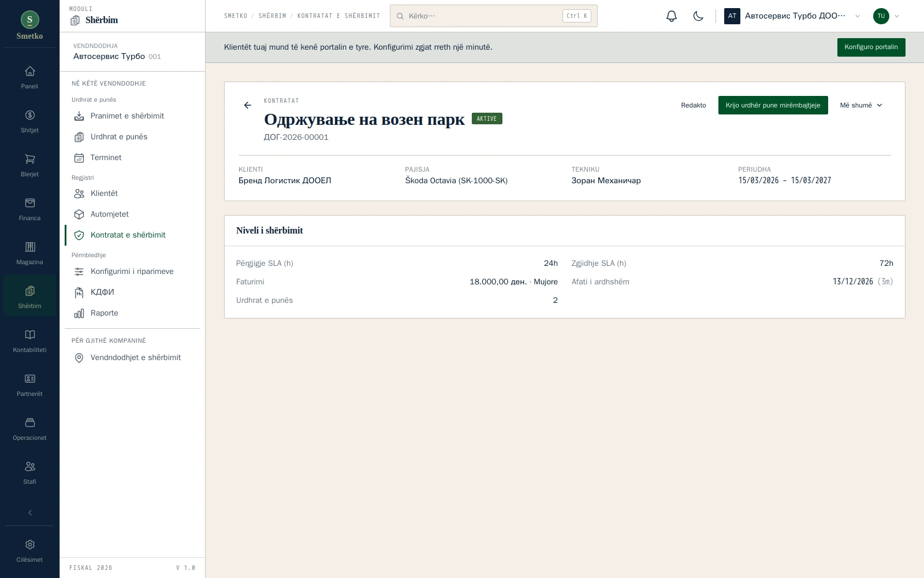Open Automjetet registry item
The width and height of the screenshot is (924, 578).
[x=132, y=214]
